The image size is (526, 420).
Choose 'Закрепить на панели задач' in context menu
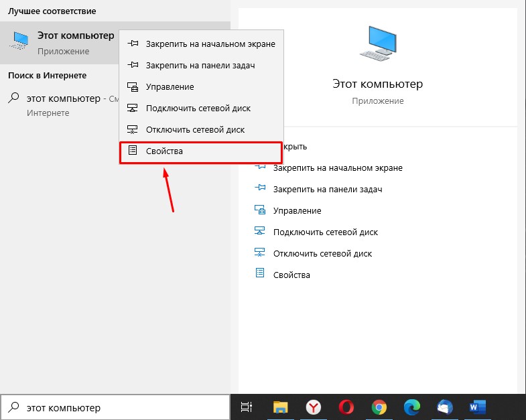(200, 66)
